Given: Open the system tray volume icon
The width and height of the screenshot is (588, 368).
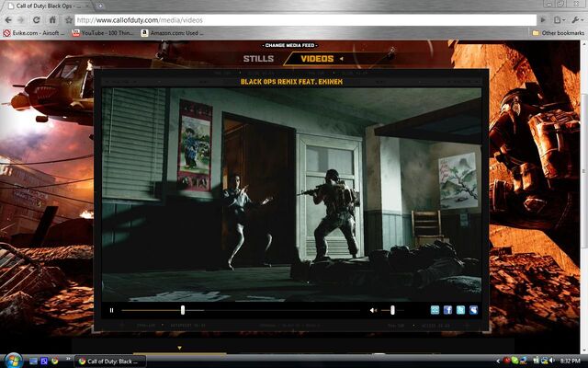Looking at the screenshot, I should click(x=551, y=361).
